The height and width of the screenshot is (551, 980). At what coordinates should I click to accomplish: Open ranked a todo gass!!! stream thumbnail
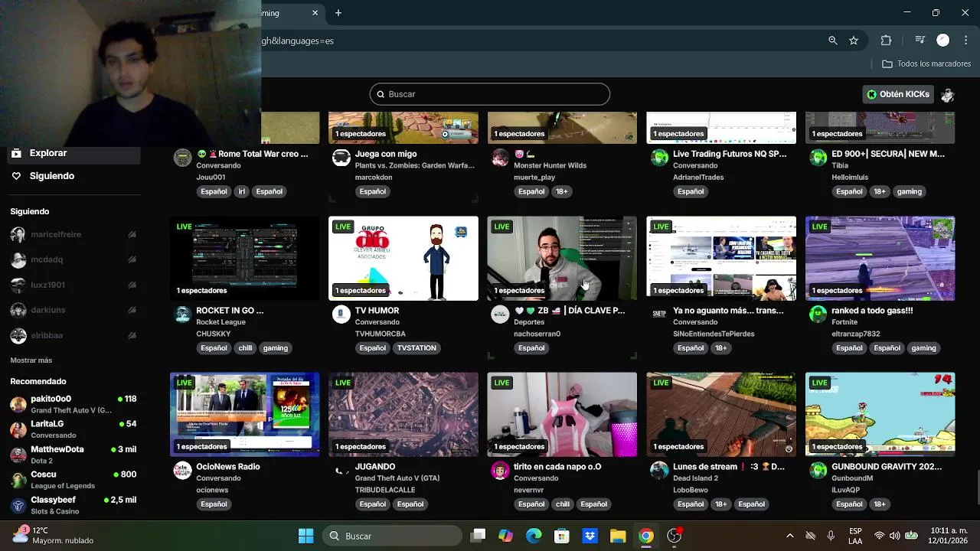click(880, 258)
